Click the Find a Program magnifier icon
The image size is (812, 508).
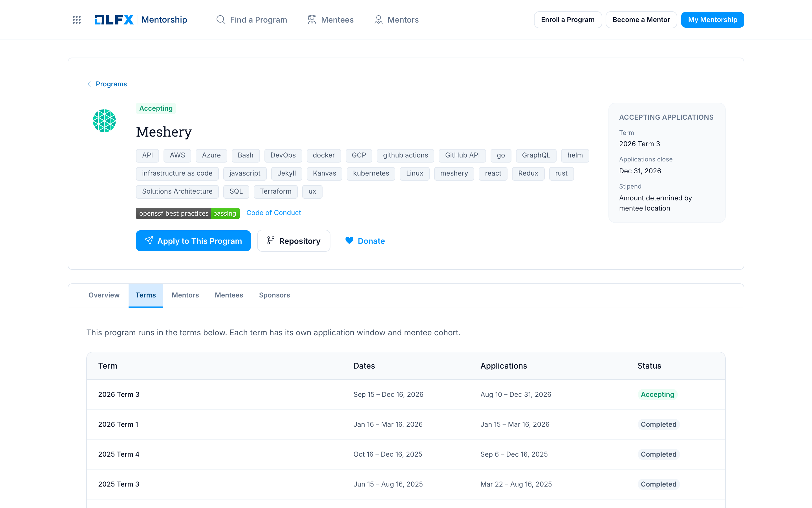tap(221, 20)
